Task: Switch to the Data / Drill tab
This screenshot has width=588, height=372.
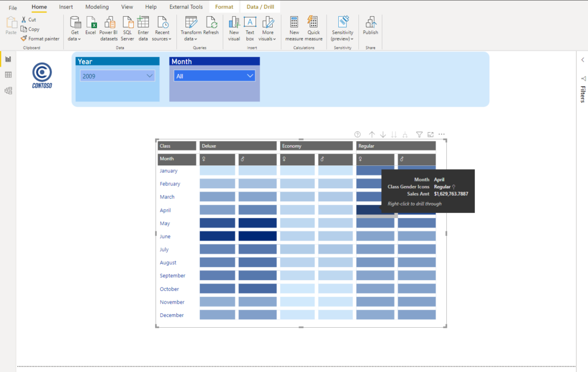Action: [260, 7]
